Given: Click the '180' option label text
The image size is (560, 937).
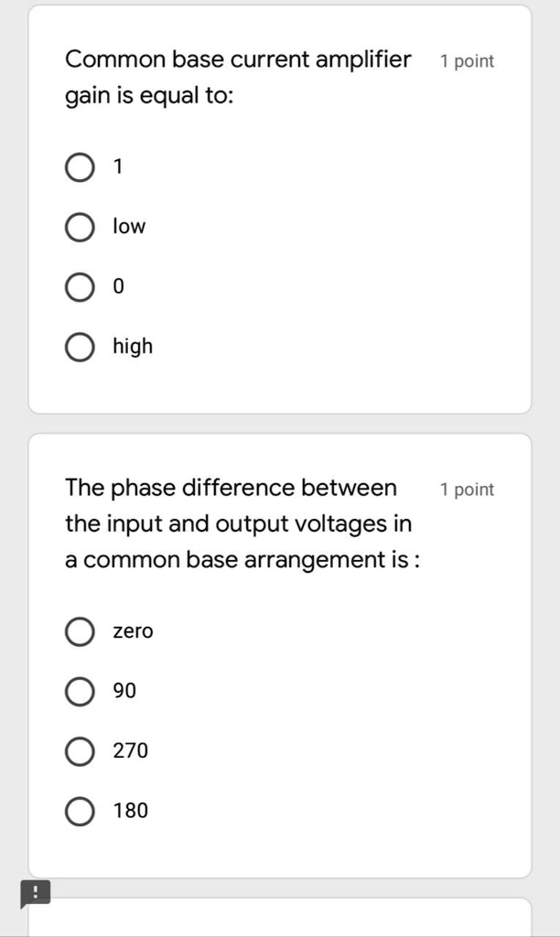Looking at the screenshot, I should tap(132, 811).
